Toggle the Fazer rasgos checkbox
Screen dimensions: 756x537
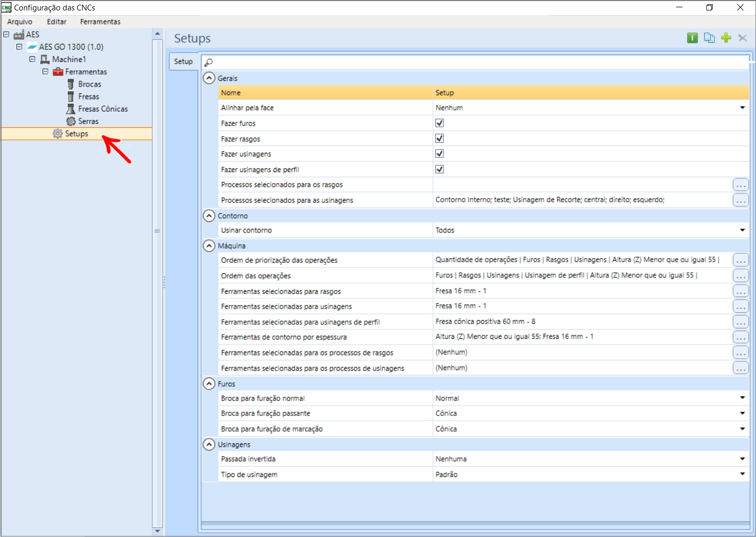point(439,138)
